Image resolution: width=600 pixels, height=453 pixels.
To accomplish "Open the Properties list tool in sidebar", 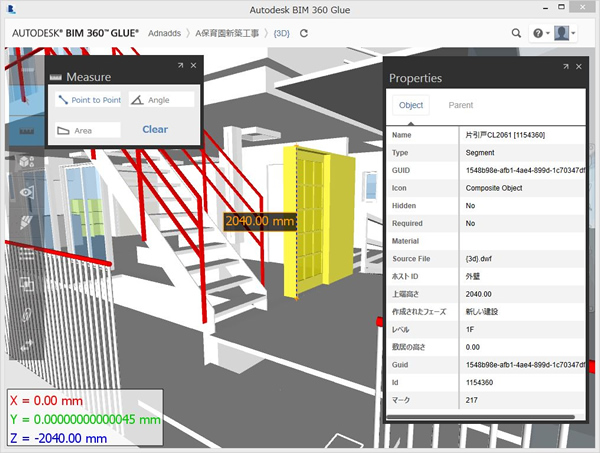I will point(26,253).
